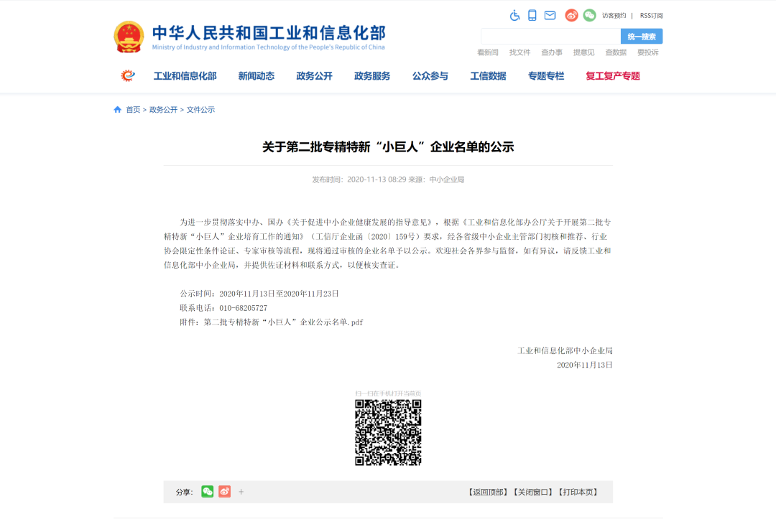This screenshot has height=532, width=776.
Task: Click 打印本页 at the page bottom
Action: (578, 492)
